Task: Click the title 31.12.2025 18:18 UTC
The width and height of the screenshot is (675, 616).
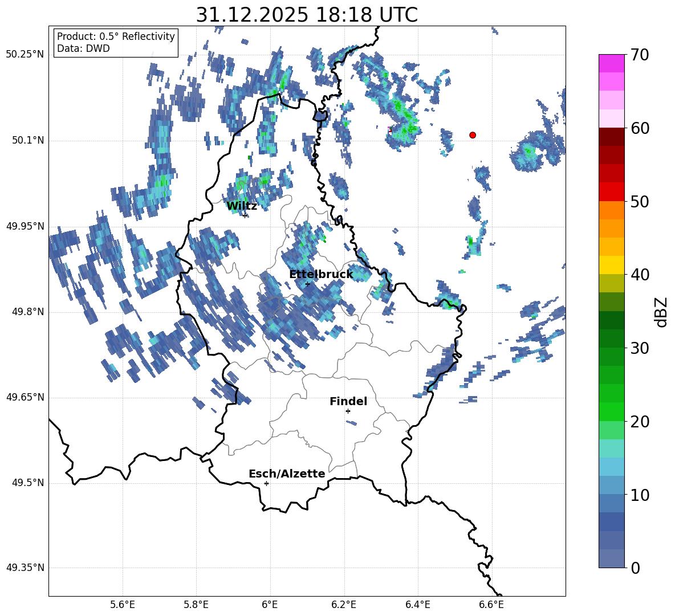Action: 307,15
